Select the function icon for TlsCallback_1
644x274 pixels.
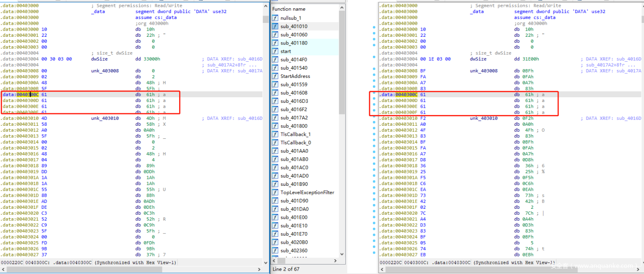[x=275, y=134]
